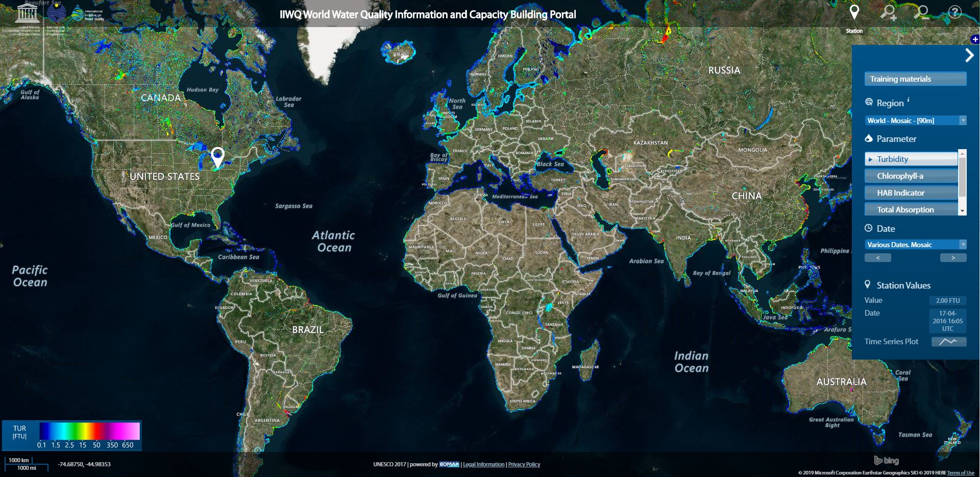Screen dimensions: 980x477
Task: Click the coordinates readout '-74.68750, -44.98353'
Action: point(84,464)
